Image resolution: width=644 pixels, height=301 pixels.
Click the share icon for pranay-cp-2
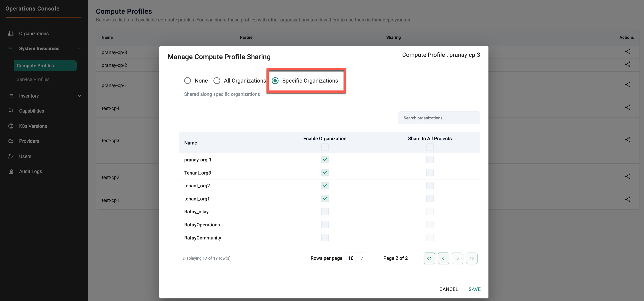point(628,64)
